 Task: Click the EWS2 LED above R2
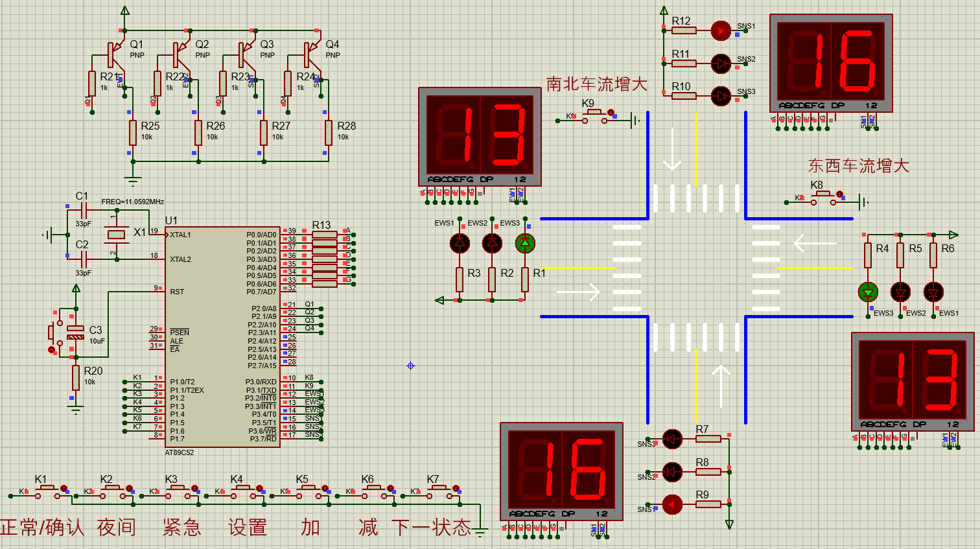[492, 243]
